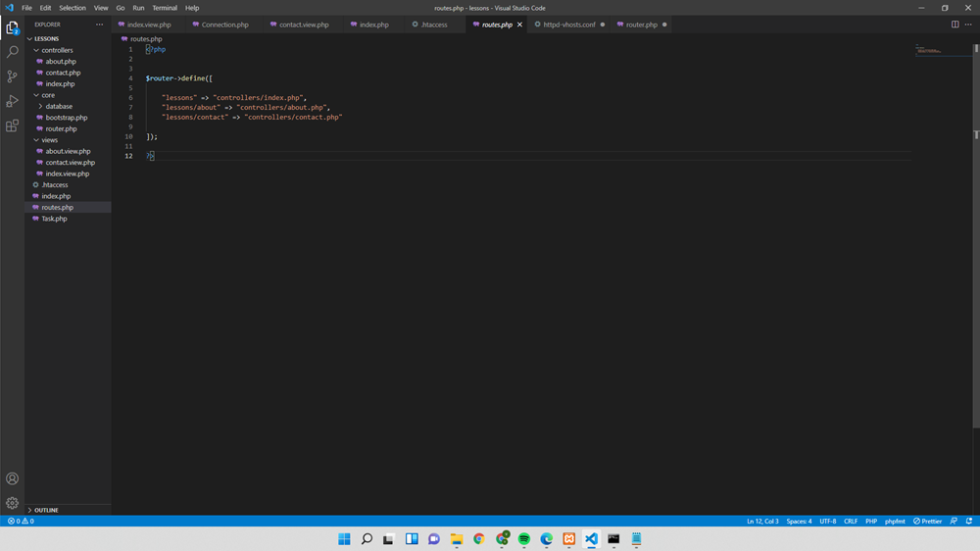Change end of line sequence CRLF
Image resolution: width=980 pixels, height=551 pixels.
point(851,521)
